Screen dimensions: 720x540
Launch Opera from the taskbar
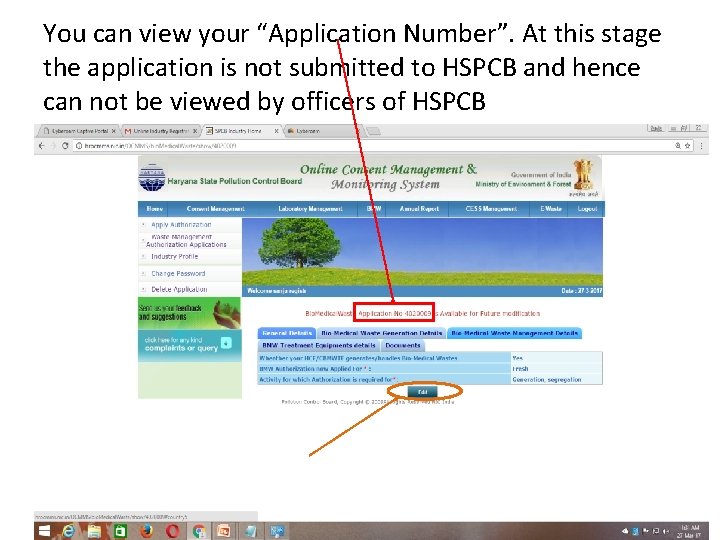point(173,531)
